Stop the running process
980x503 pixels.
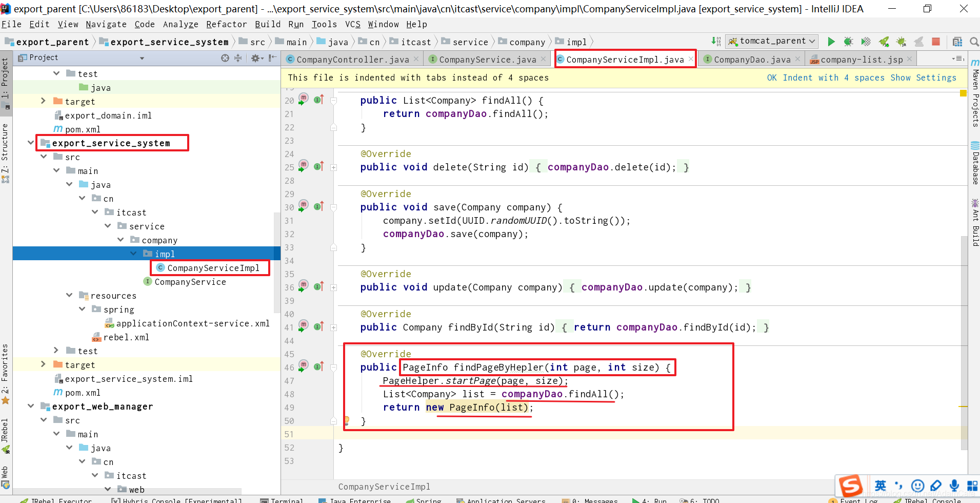pyautogui.click(x=936, y=42)
